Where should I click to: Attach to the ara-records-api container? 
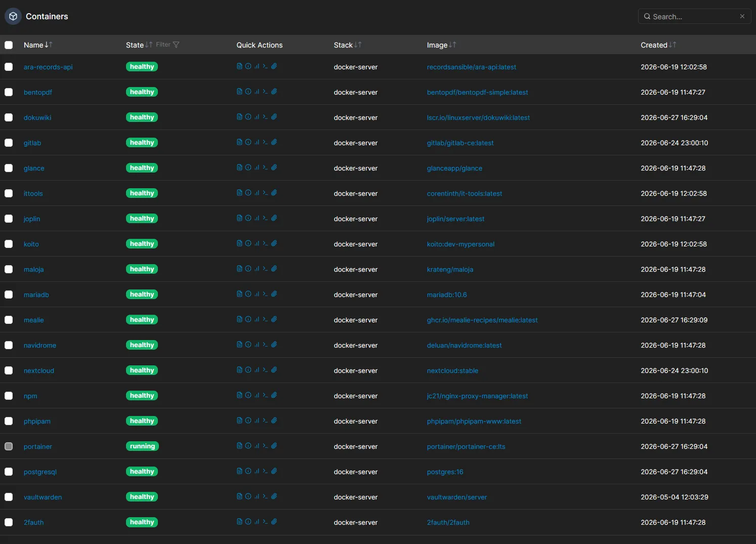(274, 66)
